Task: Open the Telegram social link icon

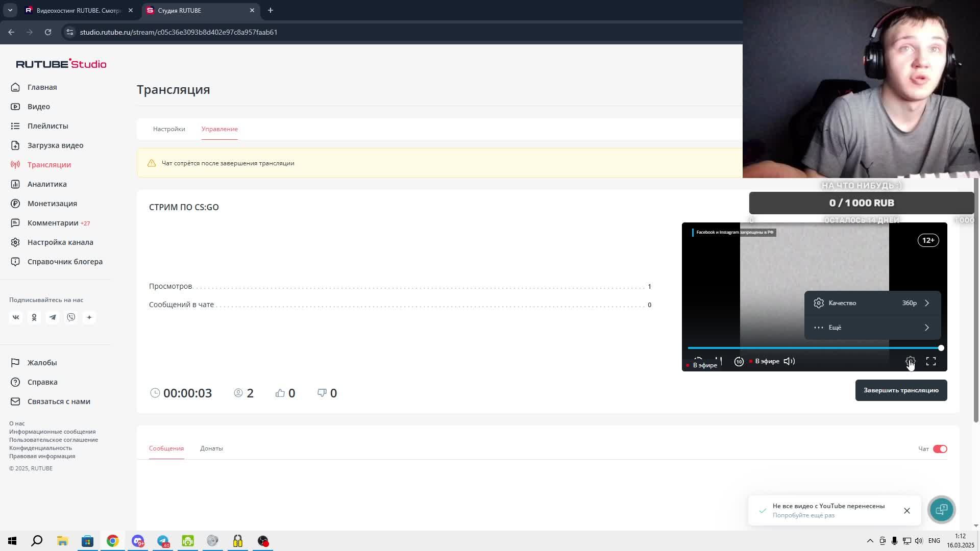Action: point(53,317)
